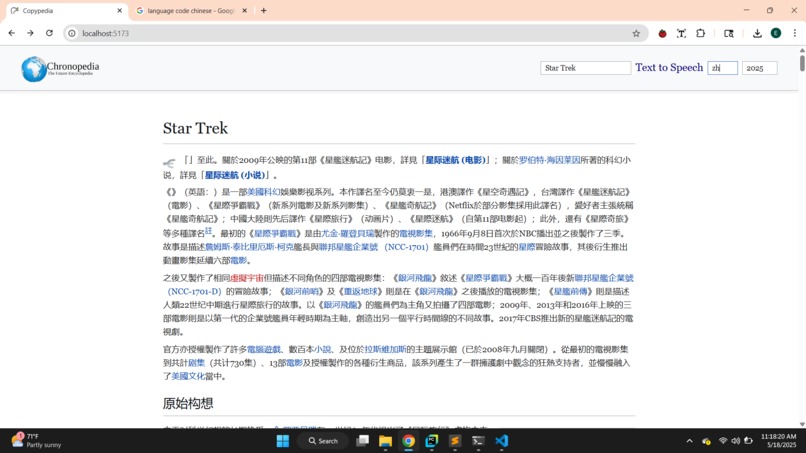The height and width of the screenshot is (453, 806).
Task: Open the 美國文化 link
Action: tap(188, 376)
